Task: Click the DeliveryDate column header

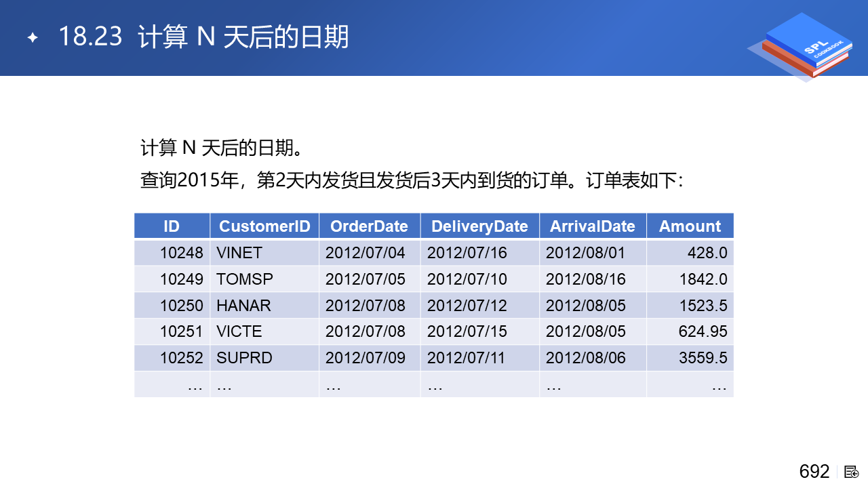Action: tap(479, 226)
